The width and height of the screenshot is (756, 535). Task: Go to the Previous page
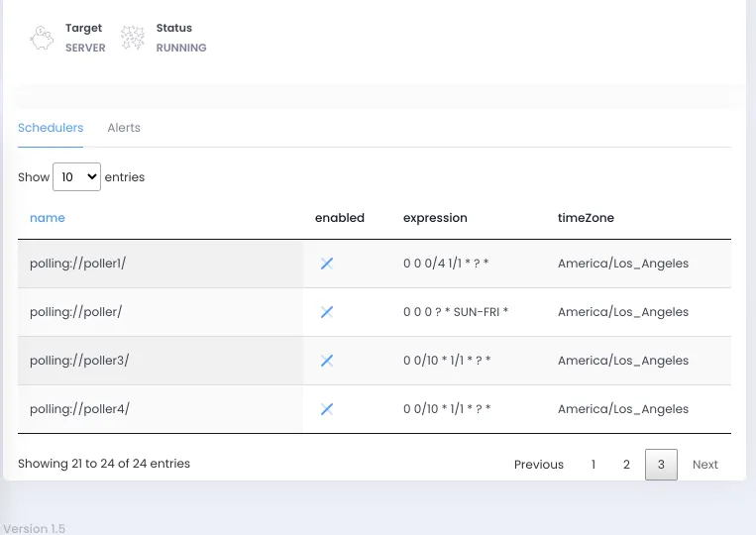[539, 465]
